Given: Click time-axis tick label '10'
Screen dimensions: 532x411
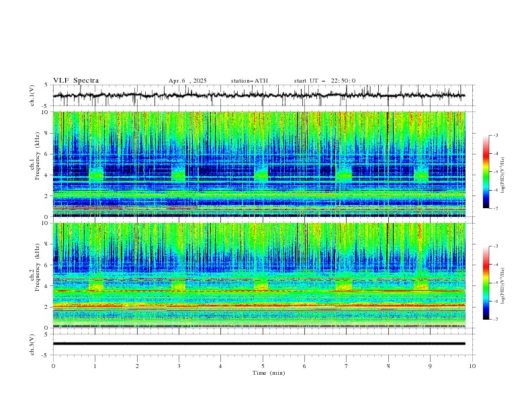Looking at the screenshot, I should (472, 366).
